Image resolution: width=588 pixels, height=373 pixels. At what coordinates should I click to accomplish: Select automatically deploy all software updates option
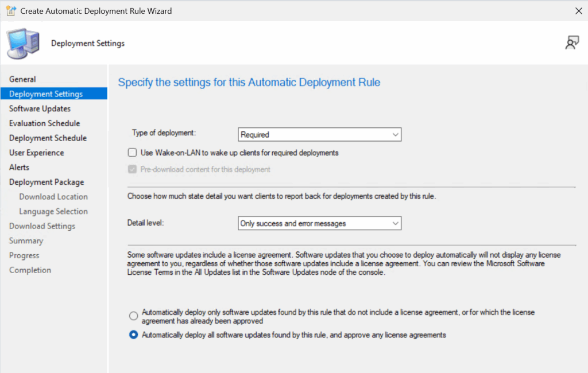(134, 335)
